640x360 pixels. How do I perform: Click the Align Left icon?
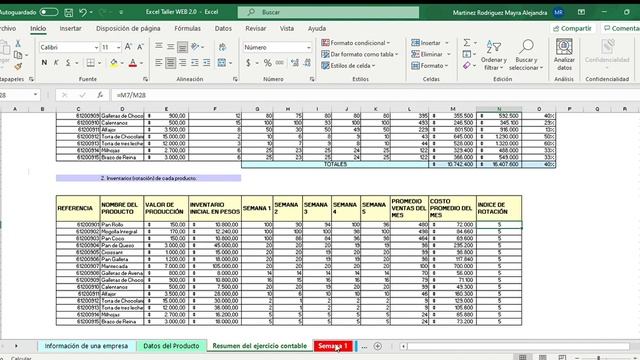click(x=159, y=63)
